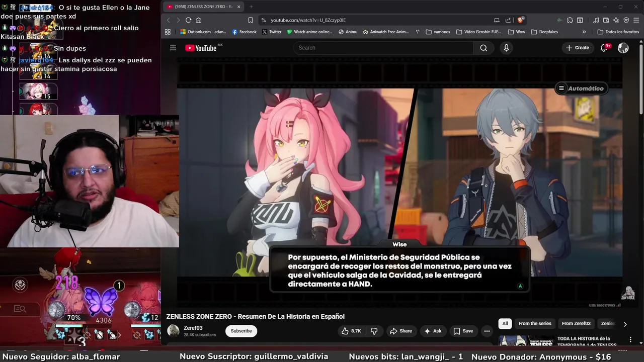Screen dimensions: 644x362
Task: Expand the Wow bookmarks folder
Action: (x=517, y=32)
